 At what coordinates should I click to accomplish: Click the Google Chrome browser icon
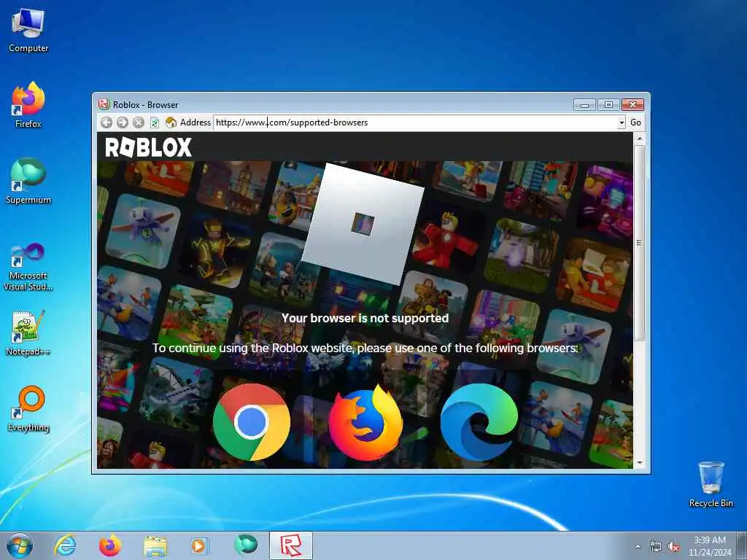click(251, 422)
